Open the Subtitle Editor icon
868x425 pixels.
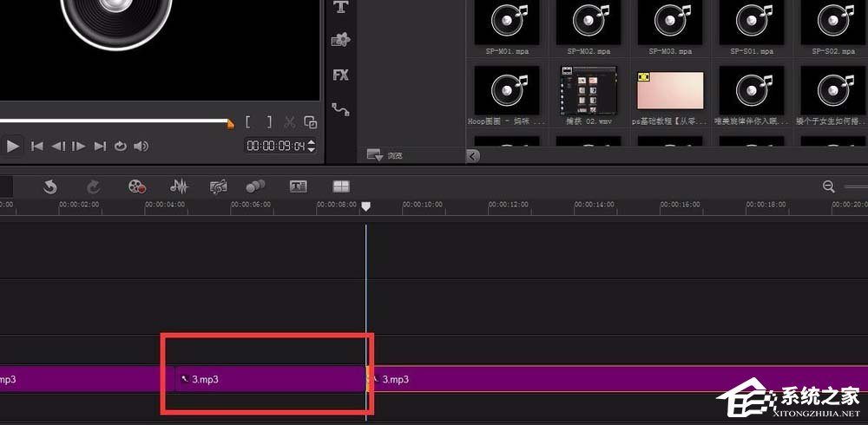tap(299, 186)
